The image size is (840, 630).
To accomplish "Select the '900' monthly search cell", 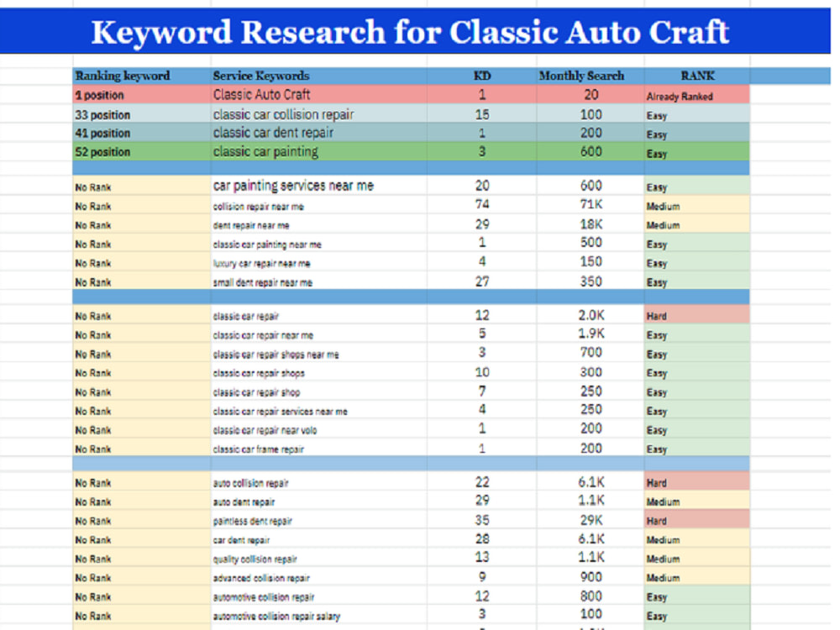I will click(591, 577).
